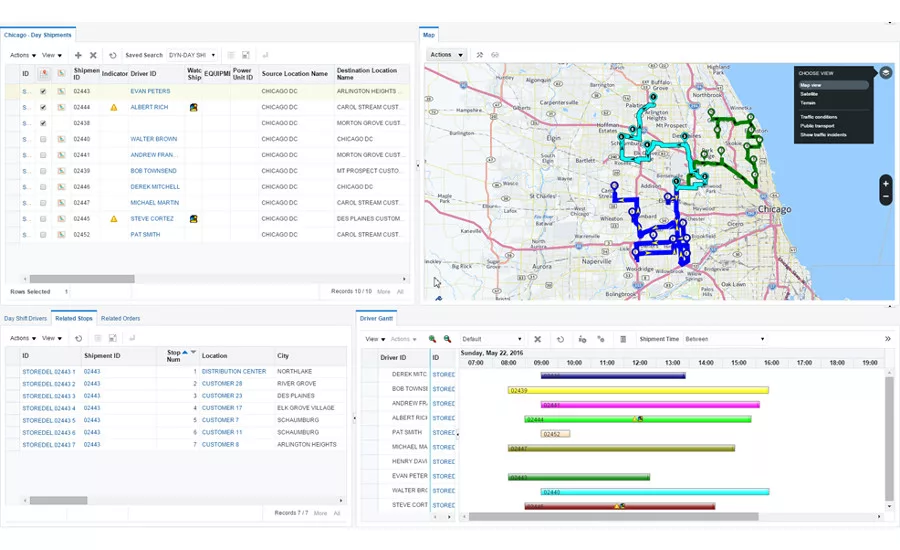The image size is (900, 550).
Task: Click the shipments table horizontal scrollbar
Action: (x=82, y=279)
